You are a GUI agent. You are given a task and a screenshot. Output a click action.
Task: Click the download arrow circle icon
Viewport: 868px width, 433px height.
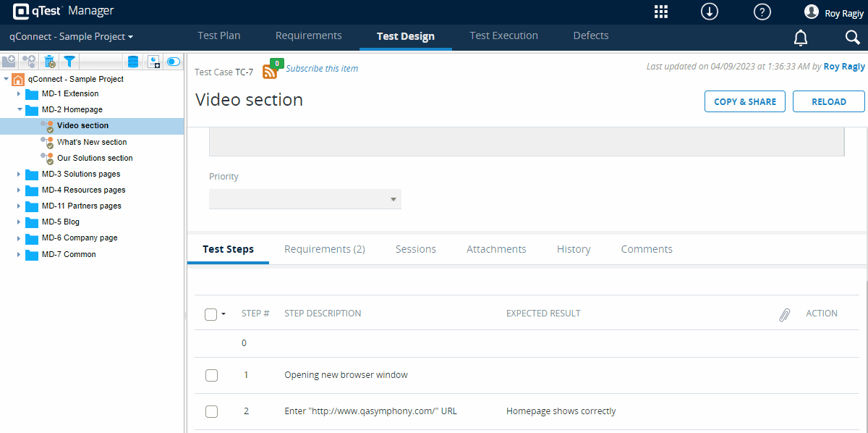(709, 12)
